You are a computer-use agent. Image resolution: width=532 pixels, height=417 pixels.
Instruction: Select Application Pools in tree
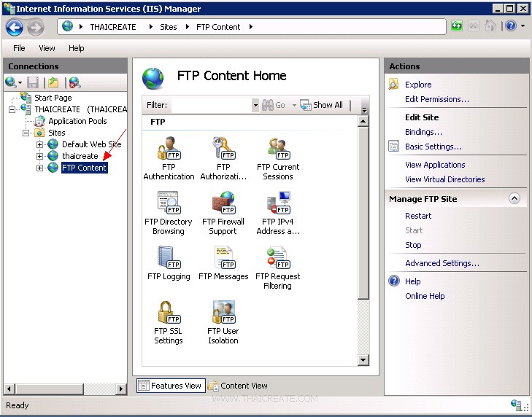77,121
